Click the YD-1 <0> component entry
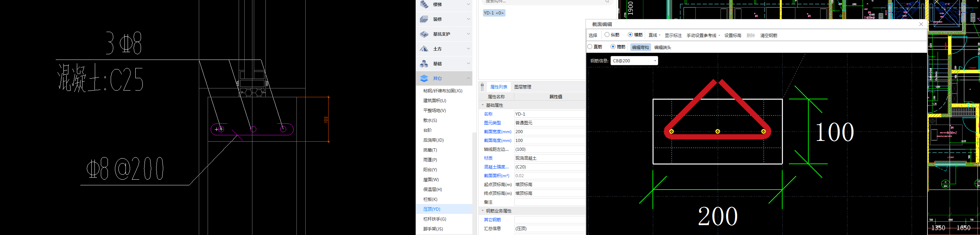 click(x=494, y=13)
